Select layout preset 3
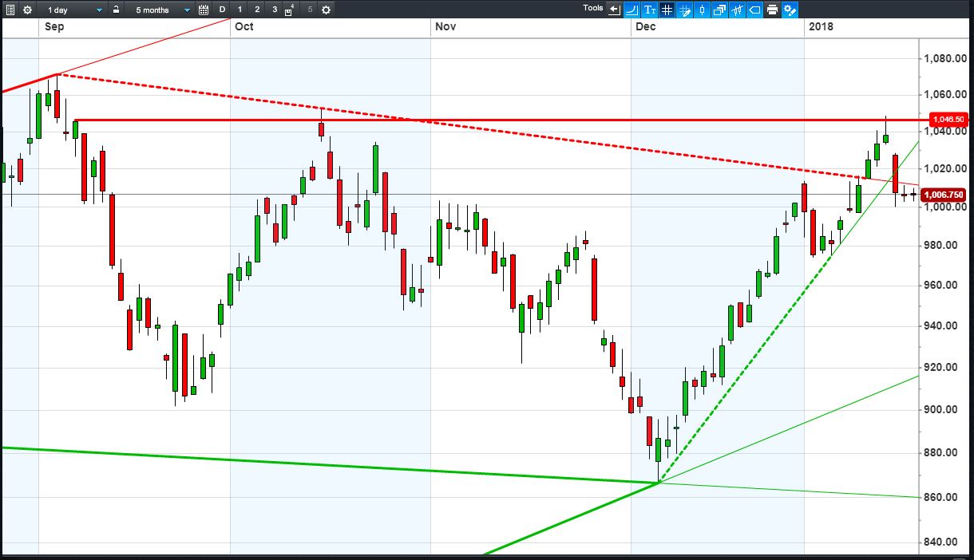The width and height of the screenshot is (974, 560). click(x=275, y=10)
